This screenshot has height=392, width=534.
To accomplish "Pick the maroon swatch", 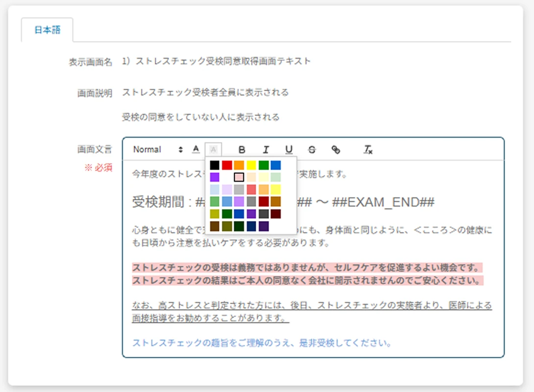I will click(x=276, y=214).
